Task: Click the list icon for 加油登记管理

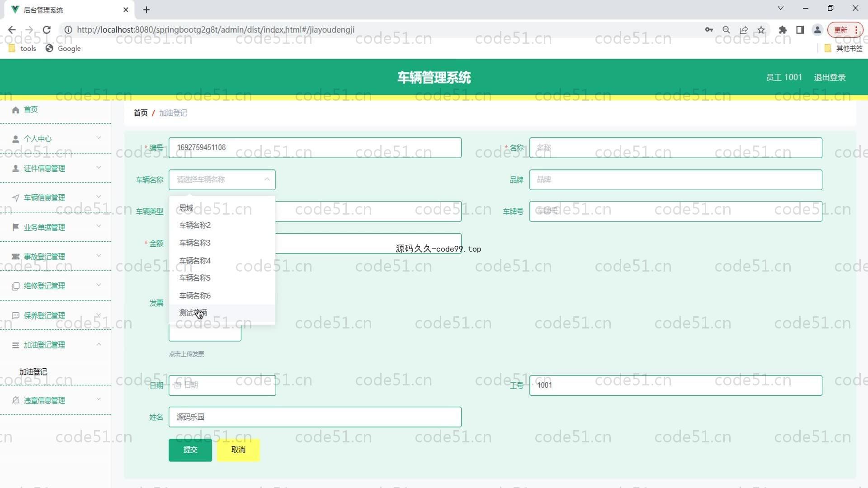Action: 16,345
